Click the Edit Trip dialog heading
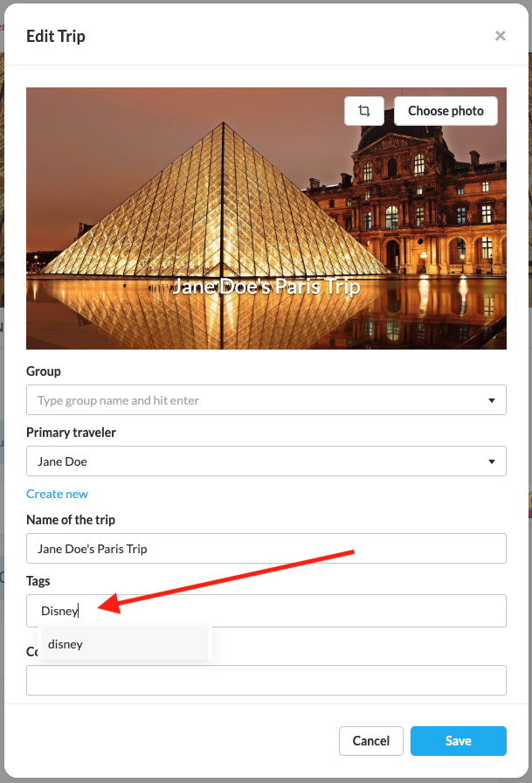The width and height of the screenshot is (532, 783). click(56, 36)
